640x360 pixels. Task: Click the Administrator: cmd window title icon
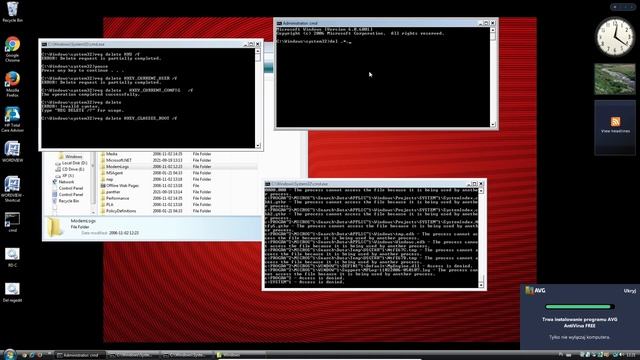(x=280, y=24)
